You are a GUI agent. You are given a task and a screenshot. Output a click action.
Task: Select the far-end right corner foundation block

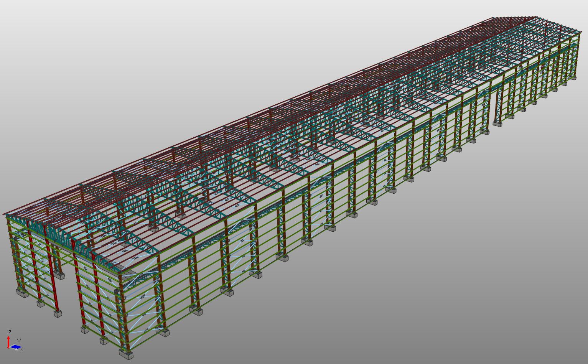click(572, 78)
